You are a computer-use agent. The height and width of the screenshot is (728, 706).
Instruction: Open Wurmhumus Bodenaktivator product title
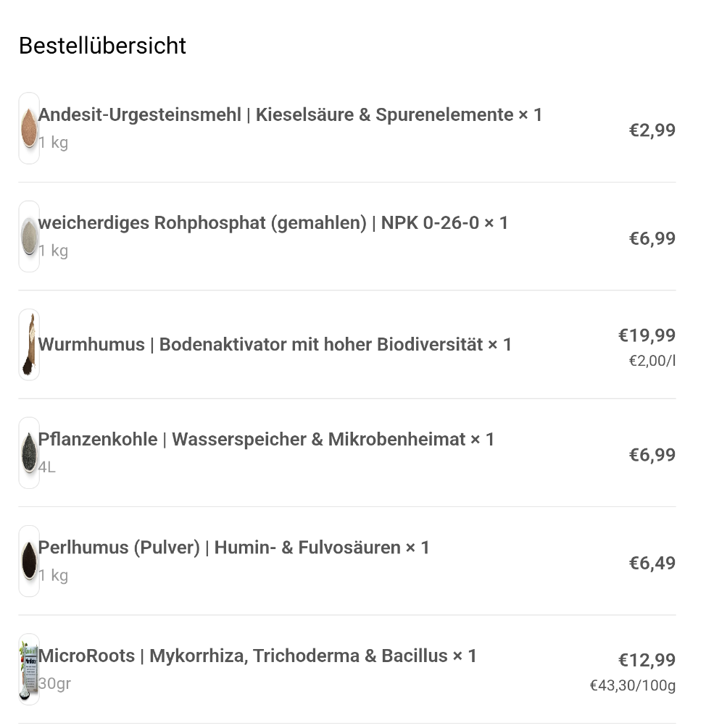click(x=275, y=344)
